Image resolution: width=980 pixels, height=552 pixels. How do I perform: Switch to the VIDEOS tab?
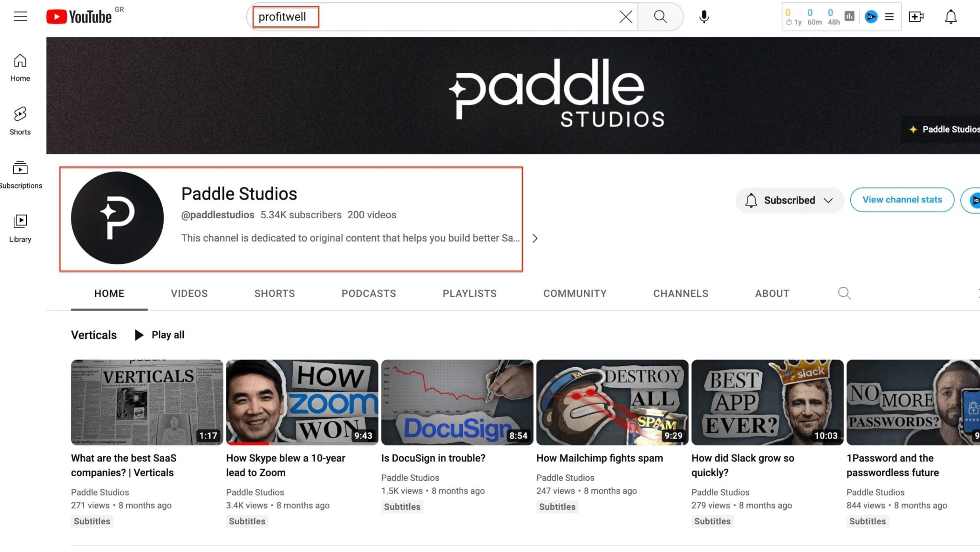tap(189, 293)
